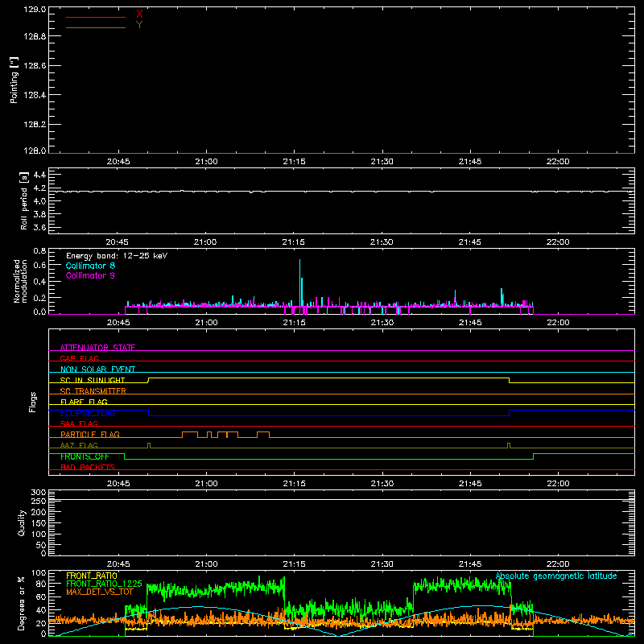The height and width of the screenshot is (644, 644).
Task: Click the '3.6' tick on Roll period axis
Action: click(x=39, y=228)
